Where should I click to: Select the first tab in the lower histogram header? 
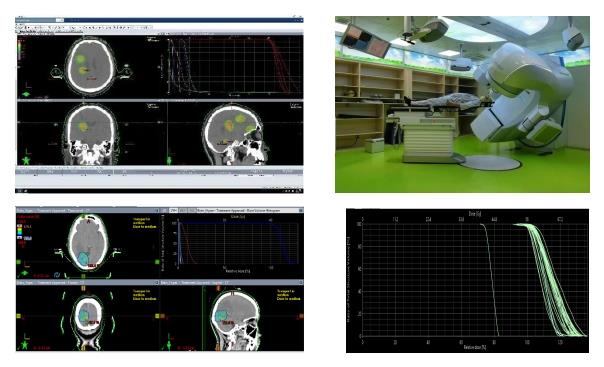point(174,210)
